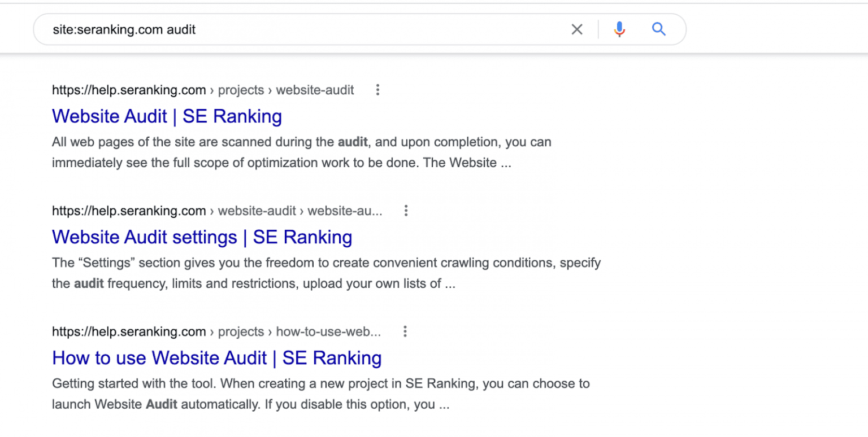Select the query text site:seranking.com audit

click(x=124, y=29)
